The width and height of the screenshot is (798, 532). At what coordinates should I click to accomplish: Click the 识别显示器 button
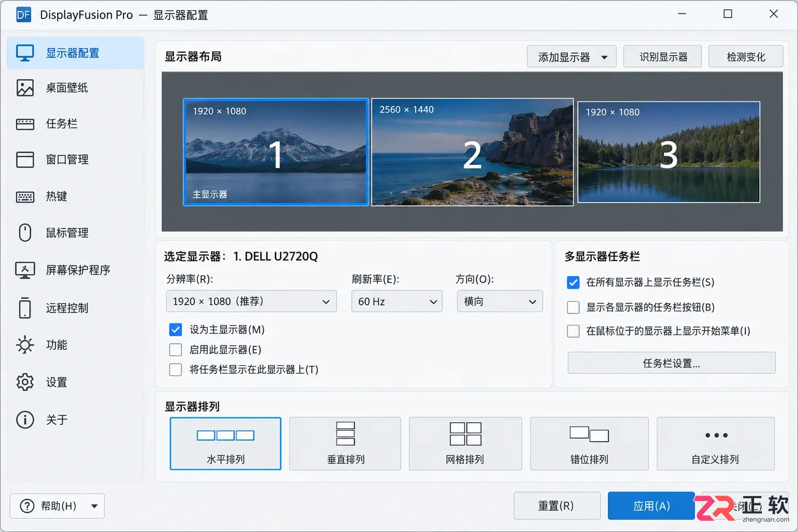(x=663, y=57)
